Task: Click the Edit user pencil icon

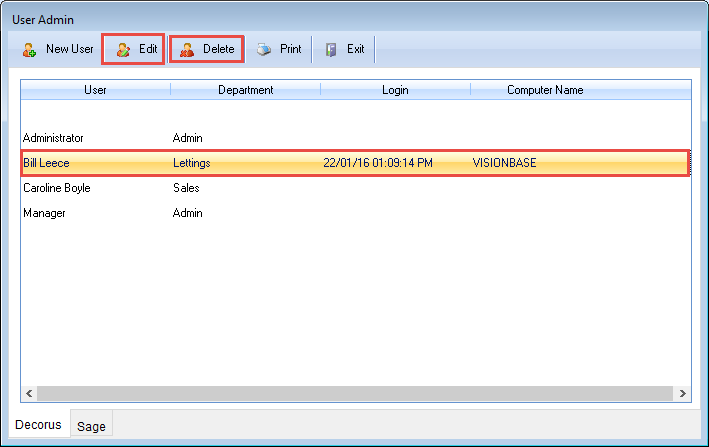Action: (123, 50)
